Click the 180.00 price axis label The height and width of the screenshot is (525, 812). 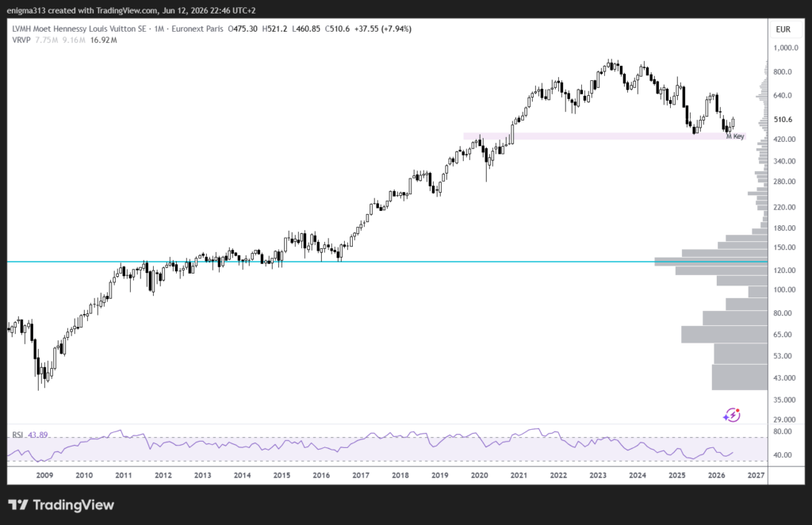tap(784, 228)
